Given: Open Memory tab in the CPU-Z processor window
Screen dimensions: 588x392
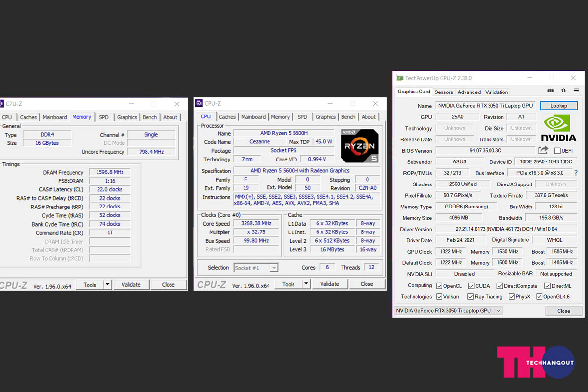Looking at the screenshot, I should click(x=280, y=117).
